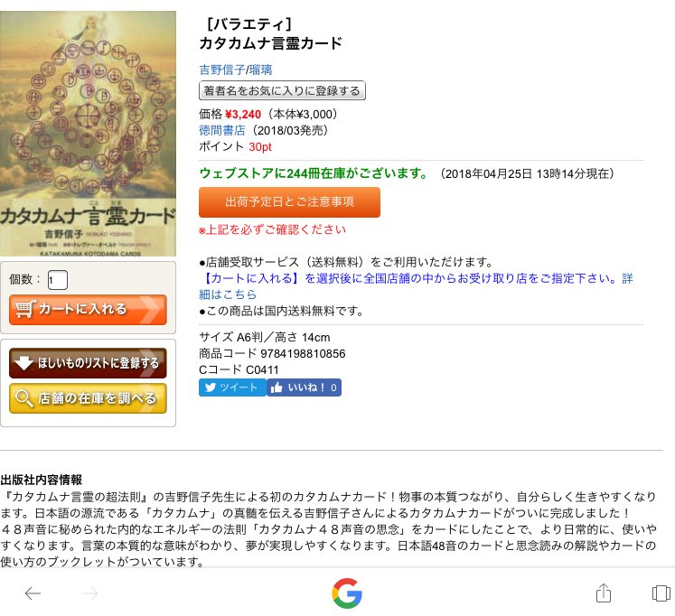The image size is (675, 616).
Task: Click the Facebook いいね！ thumbs-up button
Action: [304, 387]
